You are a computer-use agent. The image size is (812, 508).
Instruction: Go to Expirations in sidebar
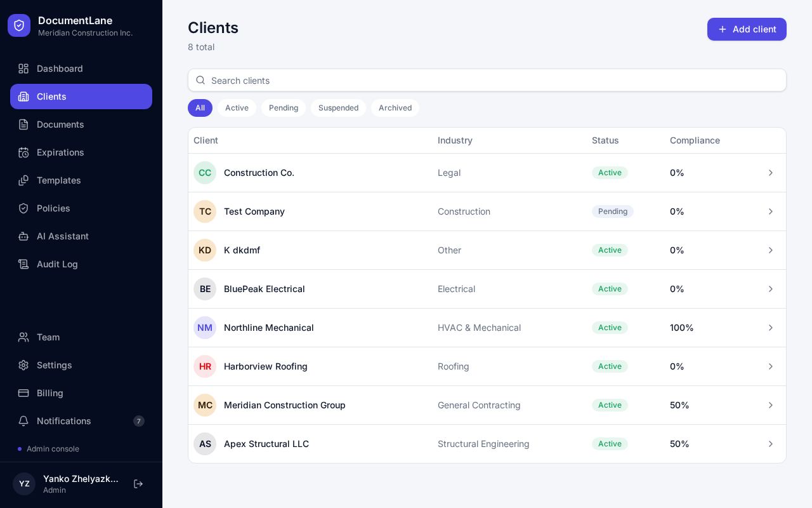tap(81, 152)
